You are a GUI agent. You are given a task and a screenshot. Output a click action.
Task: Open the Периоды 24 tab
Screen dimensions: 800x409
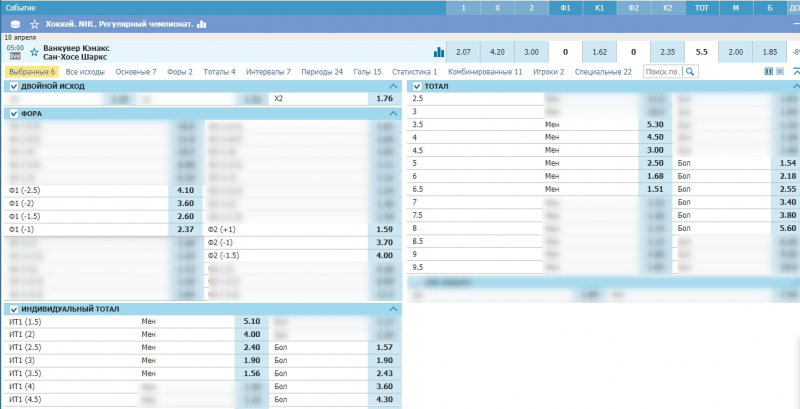click(320, 72)
